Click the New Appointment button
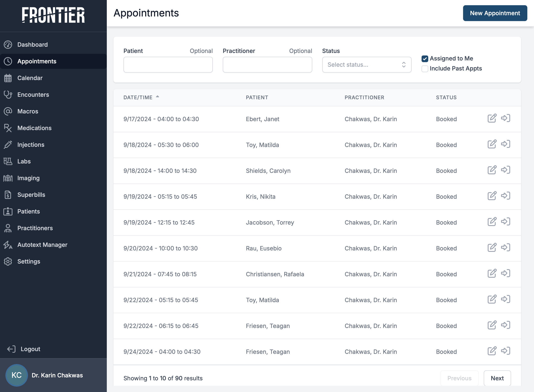 tap(495, 13)
